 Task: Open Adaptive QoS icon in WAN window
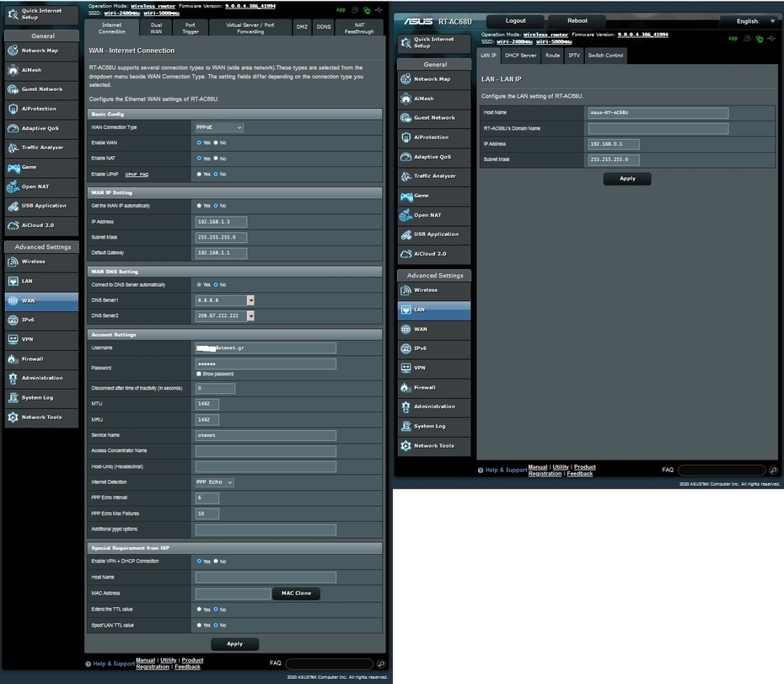13,128
